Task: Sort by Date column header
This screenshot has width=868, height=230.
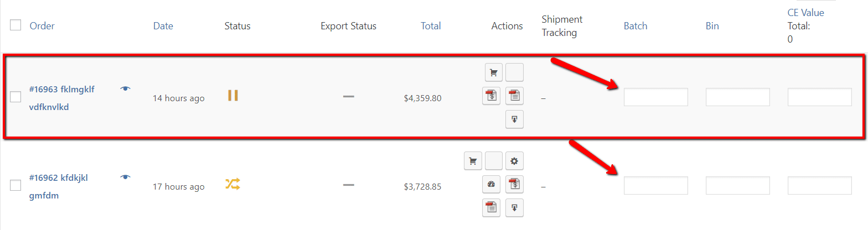Action: point(163,26)
